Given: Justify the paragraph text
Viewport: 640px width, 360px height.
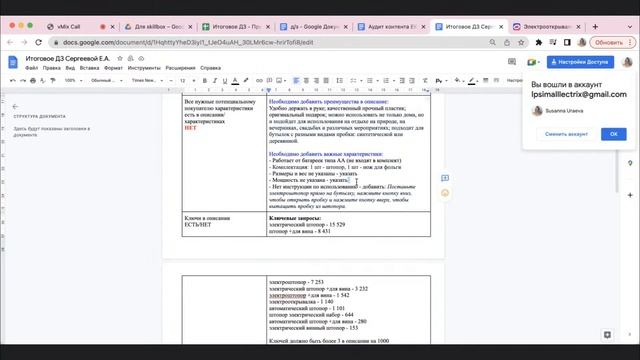Looking at the screenshot, I should click(x=326, y=81).
